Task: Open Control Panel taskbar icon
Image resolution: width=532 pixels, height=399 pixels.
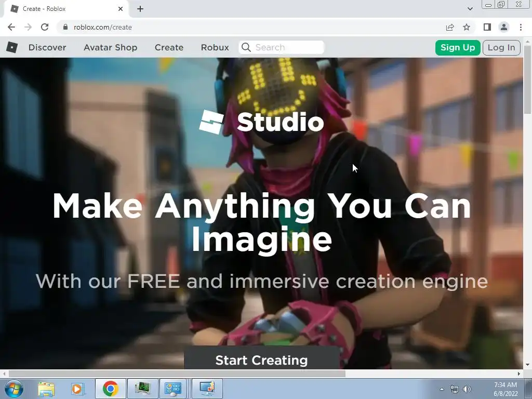Action: point(173,389)
